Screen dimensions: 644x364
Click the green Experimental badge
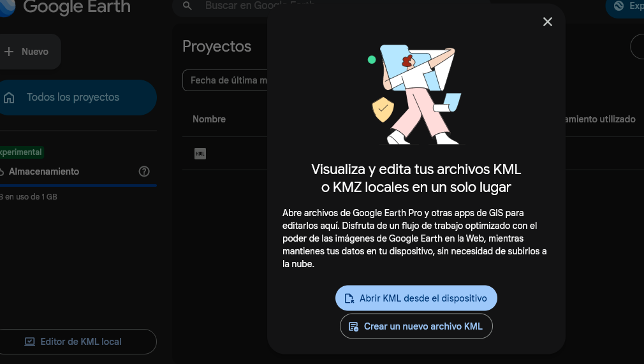[21, 152]
